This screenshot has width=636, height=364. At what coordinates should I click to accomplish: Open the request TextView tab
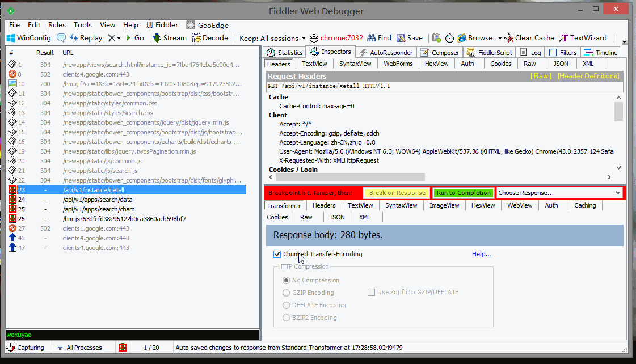314,64
